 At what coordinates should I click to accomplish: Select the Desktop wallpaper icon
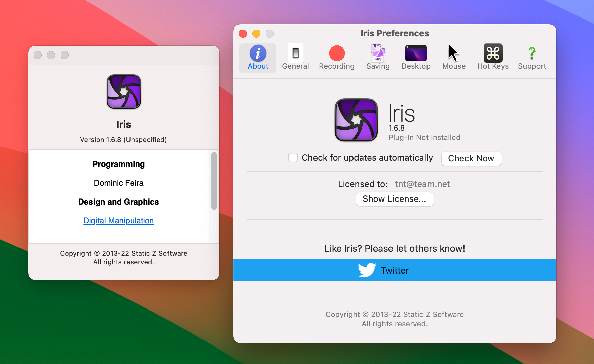[x=416, y=53]
